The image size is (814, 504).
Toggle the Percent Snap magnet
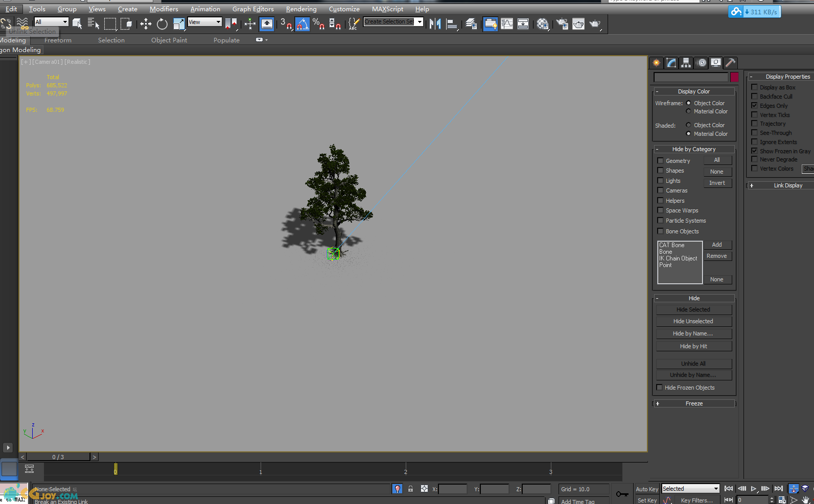point(319,23)
